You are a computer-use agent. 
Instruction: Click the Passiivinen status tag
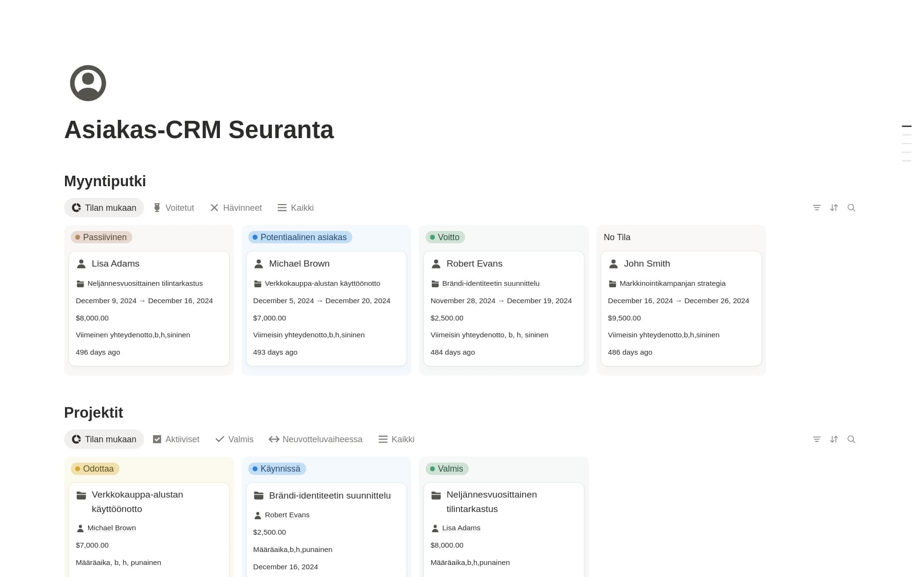(102, 237)
